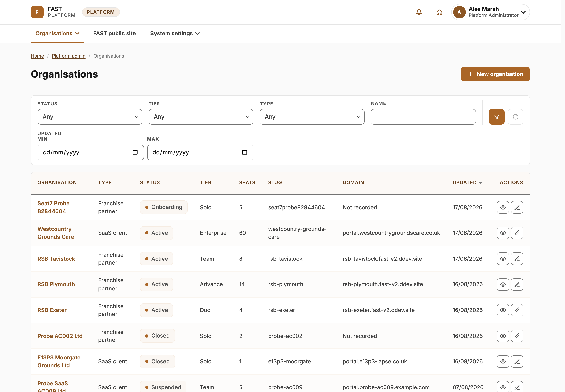Go to FAST public site tab

click(114, 33)
